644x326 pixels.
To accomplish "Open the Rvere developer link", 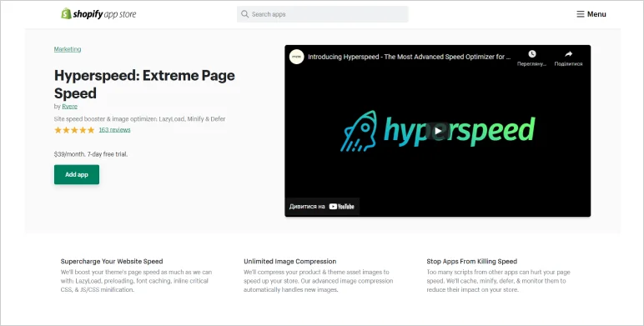I will [x=69, y=107].
